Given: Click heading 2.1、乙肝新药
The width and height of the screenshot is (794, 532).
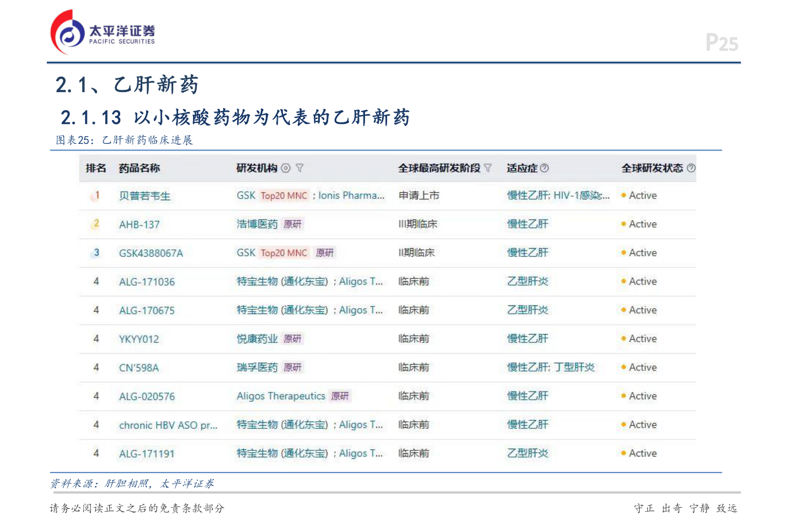Looking at the screenshot, I should 127,84.
